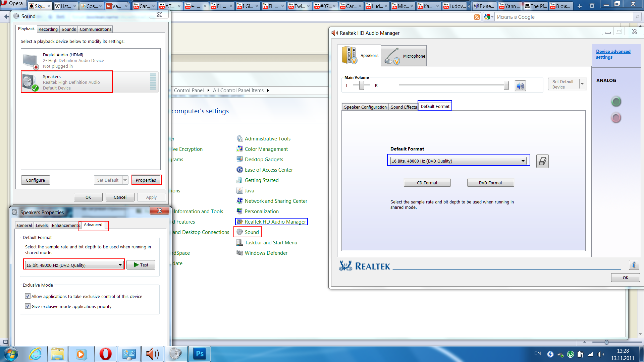The height and width of the screenshot is (362, 644).
Task: Open the Windows Start menu
Action: coord(10,354)
